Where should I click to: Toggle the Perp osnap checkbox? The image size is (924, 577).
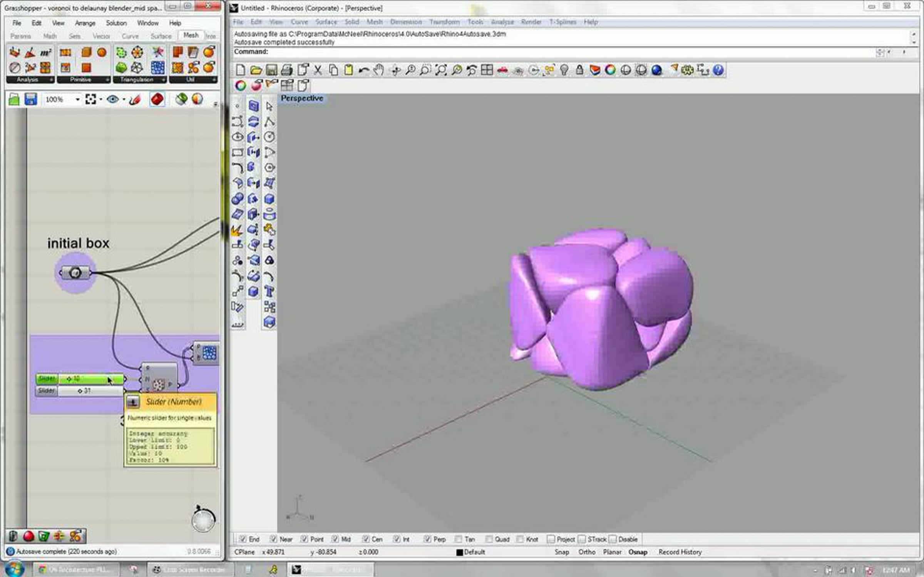tap(427, 539)
